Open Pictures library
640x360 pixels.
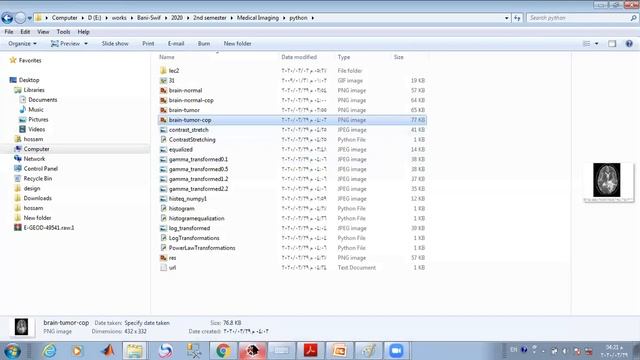click(38, 120)
